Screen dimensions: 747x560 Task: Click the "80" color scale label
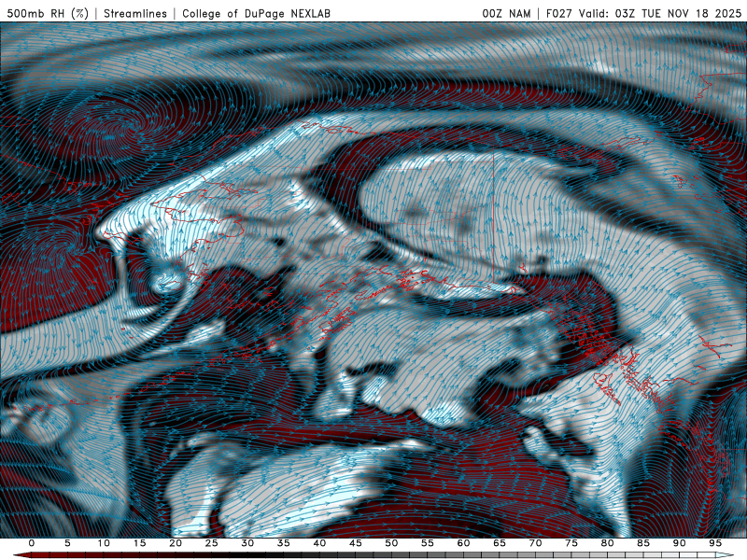(x=608, y=543)
